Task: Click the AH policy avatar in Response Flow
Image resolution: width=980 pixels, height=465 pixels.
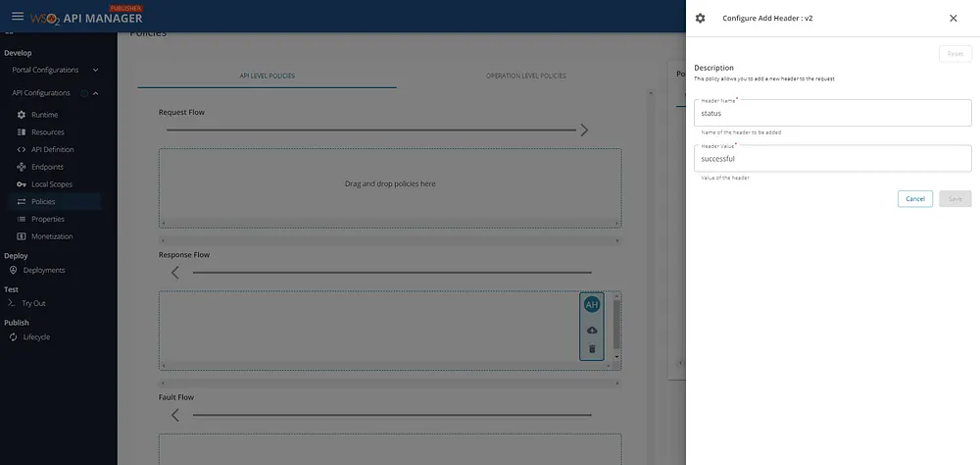Action: [591, 305]
